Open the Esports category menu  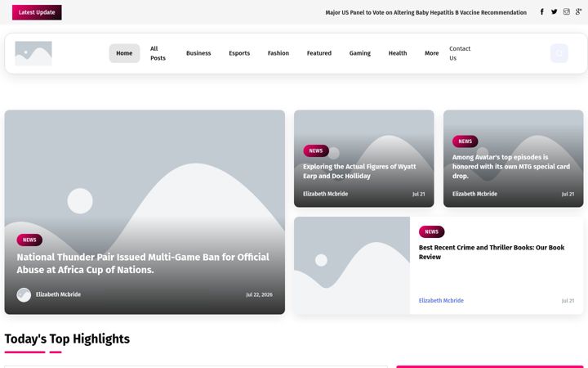click(x=239, y=53)
